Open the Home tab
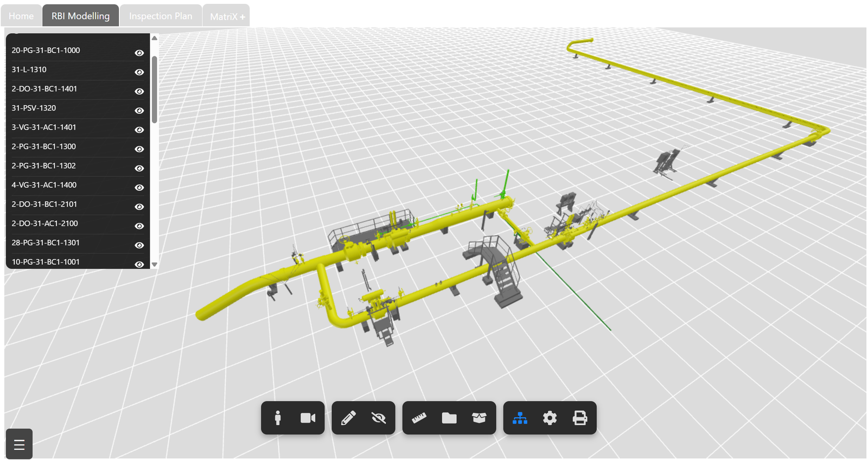 (x=21, y=16)
